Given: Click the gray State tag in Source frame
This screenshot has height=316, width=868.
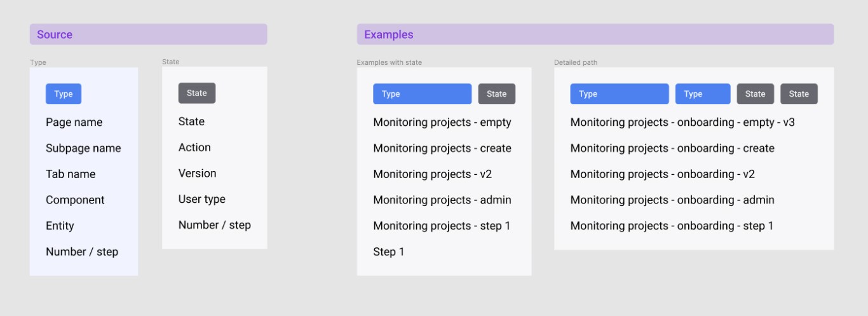Looking at the screenshot, I should click(x=197, y=93).
